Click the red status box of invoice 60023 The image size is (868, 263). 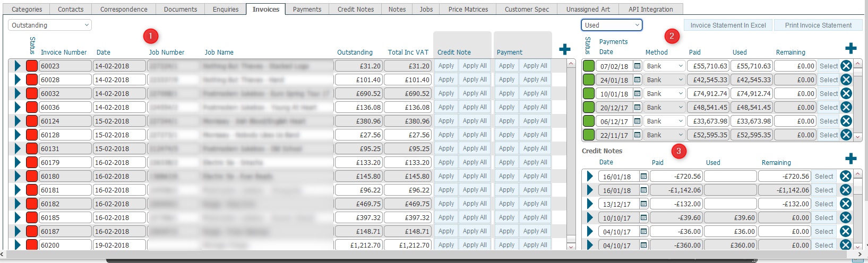(32, 66)
